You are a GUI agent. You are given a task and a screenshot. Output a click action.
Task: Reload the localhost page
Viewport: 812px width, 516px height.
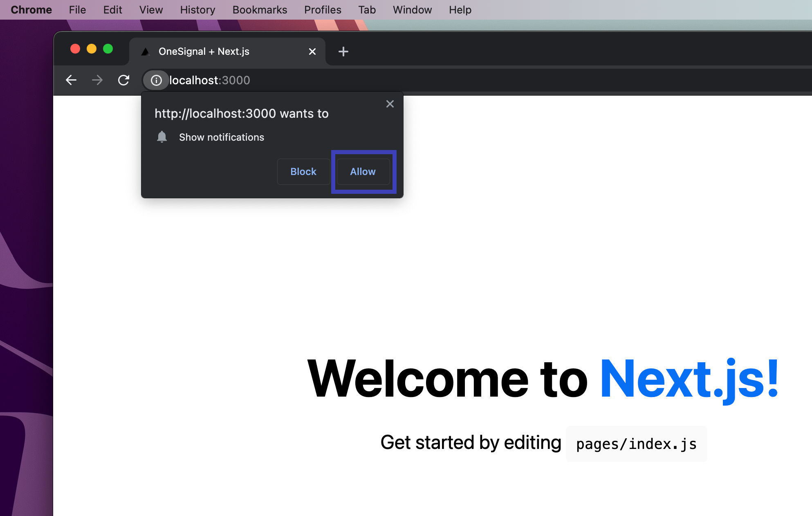tap(123, 80)
